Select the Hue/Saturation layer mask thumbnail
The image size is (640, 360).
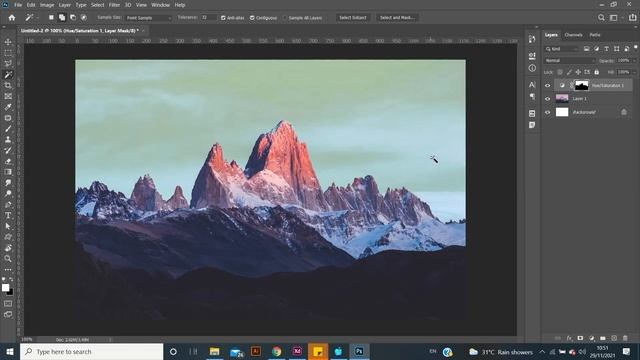click(x=582, y=85)
